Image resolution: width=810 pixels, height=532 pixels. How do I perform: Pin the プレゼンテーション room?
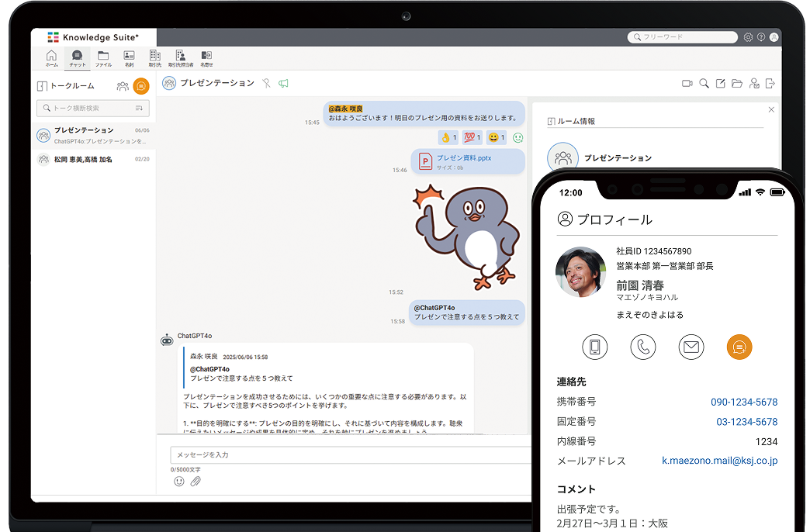coord(266,83)
